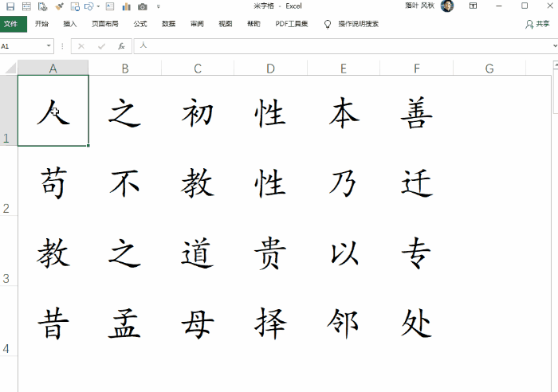Select cell with character 择
Viewport: 558px width, 392px height.
270,321
